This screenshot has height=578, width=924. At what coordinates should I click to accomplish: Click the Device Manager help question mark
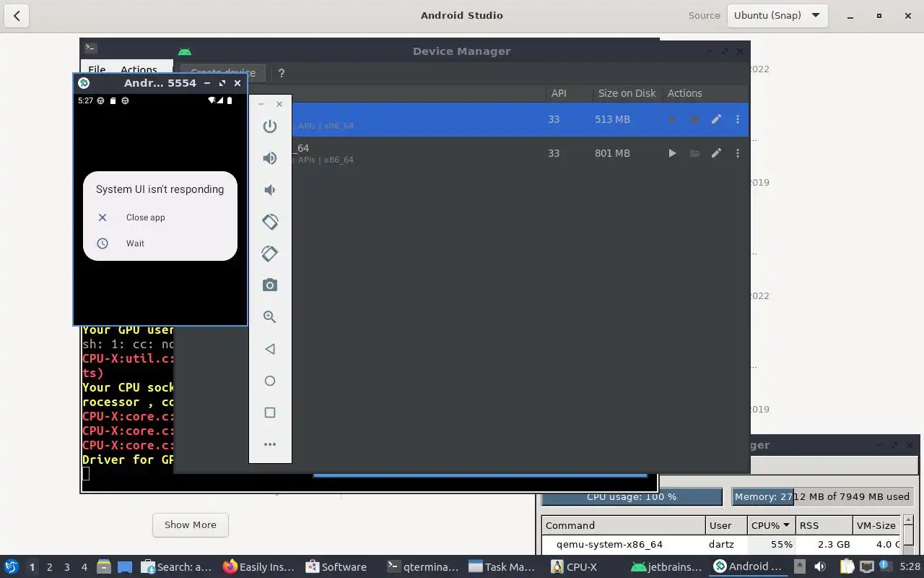pos(282,73)
